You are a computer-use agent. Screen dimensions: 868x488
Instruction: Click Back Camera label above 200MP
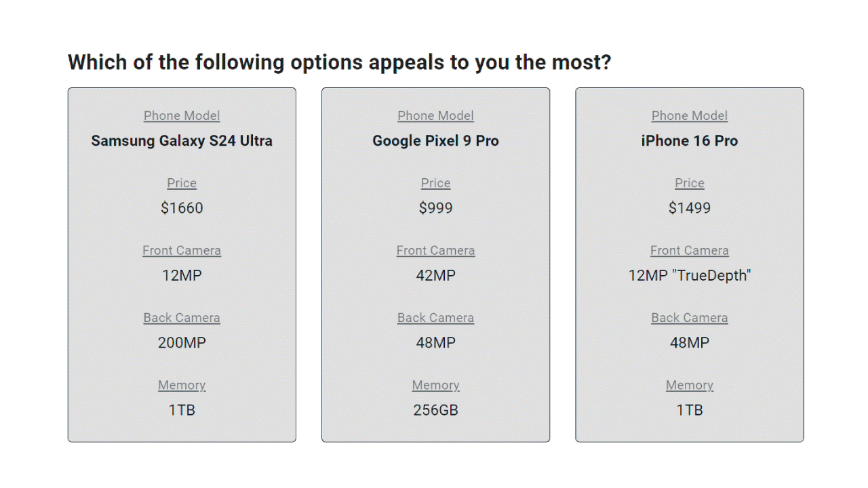tap(182, 317)
